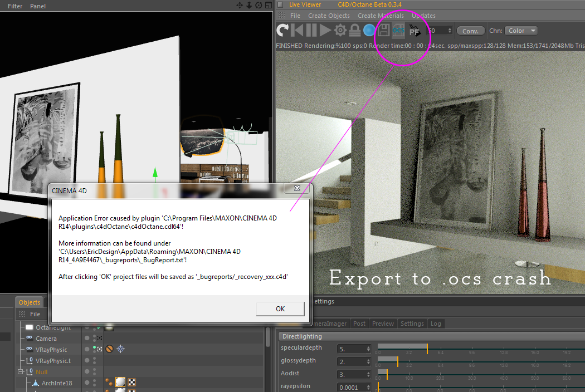Viewport: 585px width, 392px height.
Task: Collapse the Null object group
Action: click(21, 372)
